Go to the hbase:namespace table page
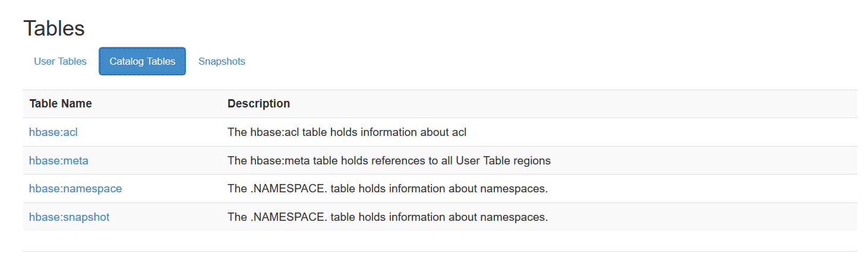This screenshot has height=260, width=868. 75,189
